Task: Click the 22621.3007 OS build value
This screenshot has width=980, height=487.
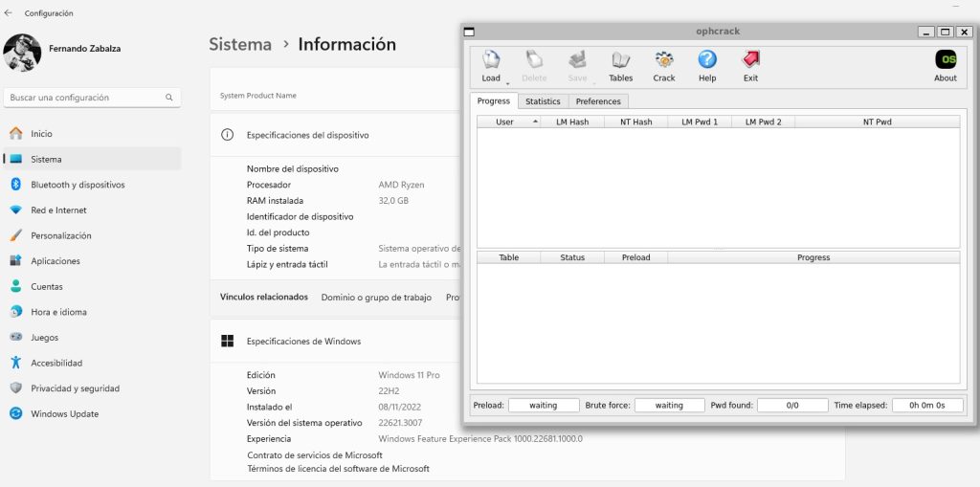Action: click(400, 423)
